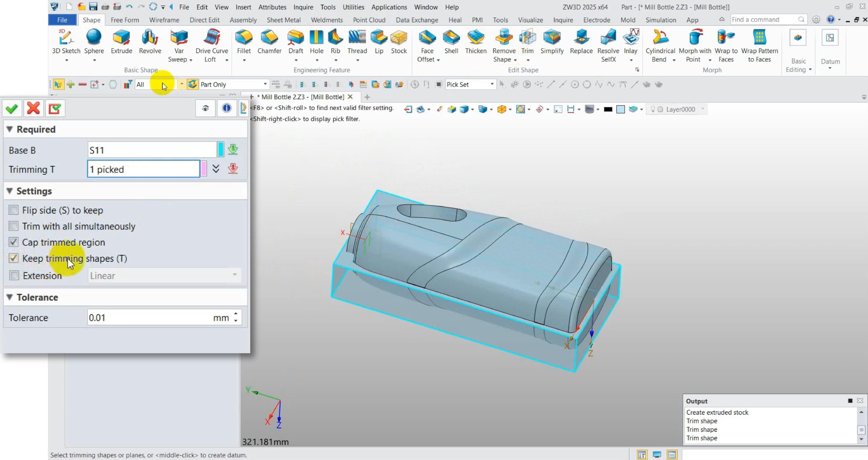
Task: Open the Attributes menu
Action: pos(272,7)
